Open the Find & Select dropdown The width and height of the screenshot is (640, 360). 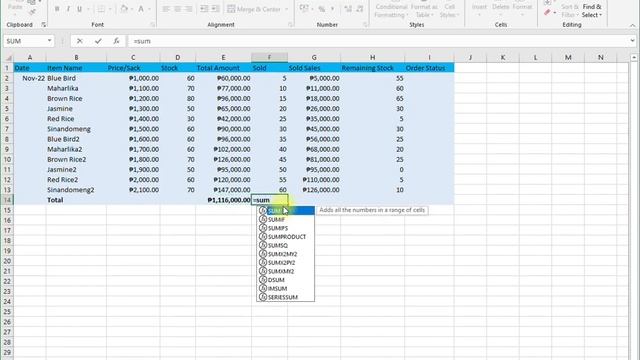coord(592,11)
